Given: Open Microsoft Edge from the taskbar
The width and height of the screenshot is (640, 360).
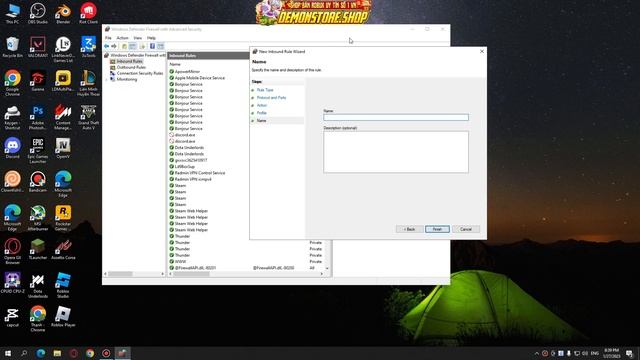Looking at the screenshot, I should tap(41, 353).
